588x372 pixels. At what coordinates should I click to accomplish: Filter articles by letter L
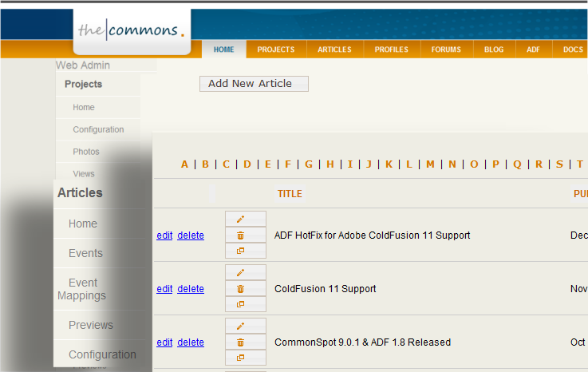[x=409, y=164]
